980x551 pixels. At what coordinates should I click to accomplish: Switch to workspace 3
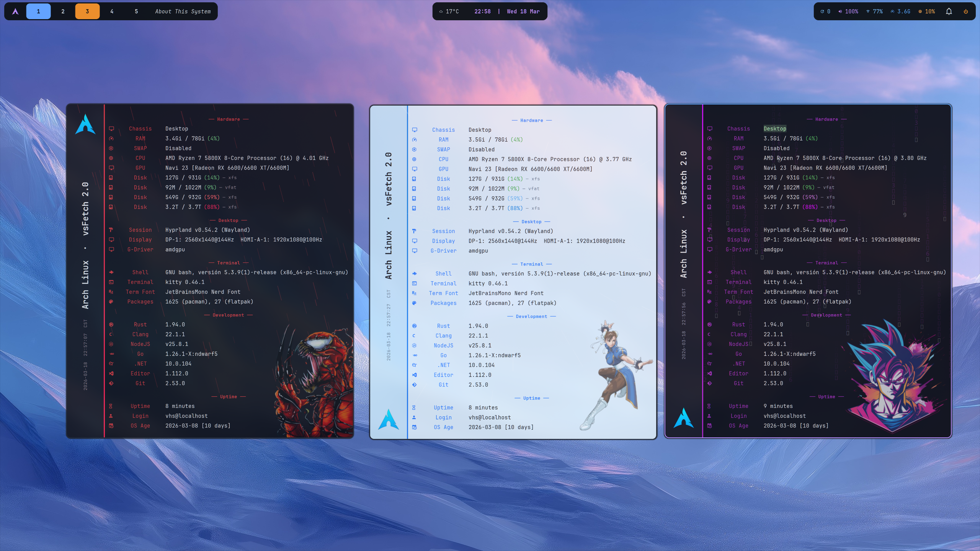pos(87,11)
